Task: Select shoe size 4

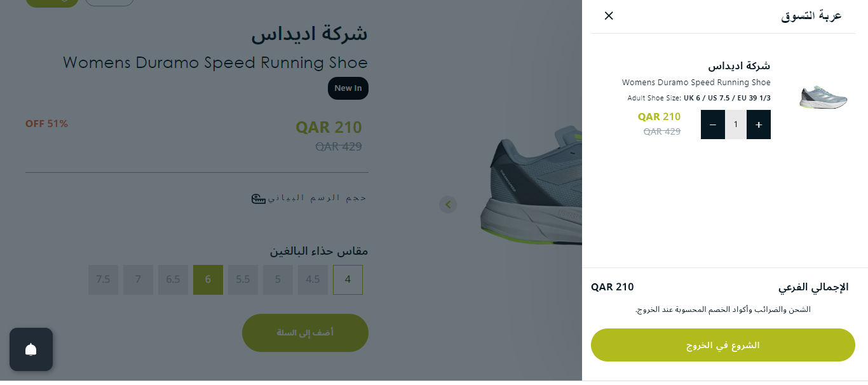Action: pyautogui.click(x=348, y=280)
